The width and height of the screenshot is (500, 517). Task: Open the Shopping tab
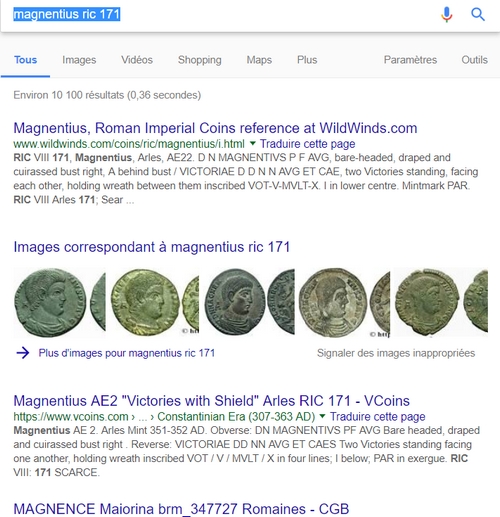200,60
